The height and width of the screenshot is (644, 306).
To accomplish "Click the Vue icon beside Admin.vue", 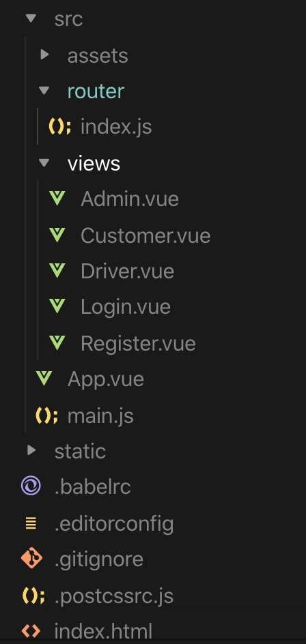I will [57, 199].
